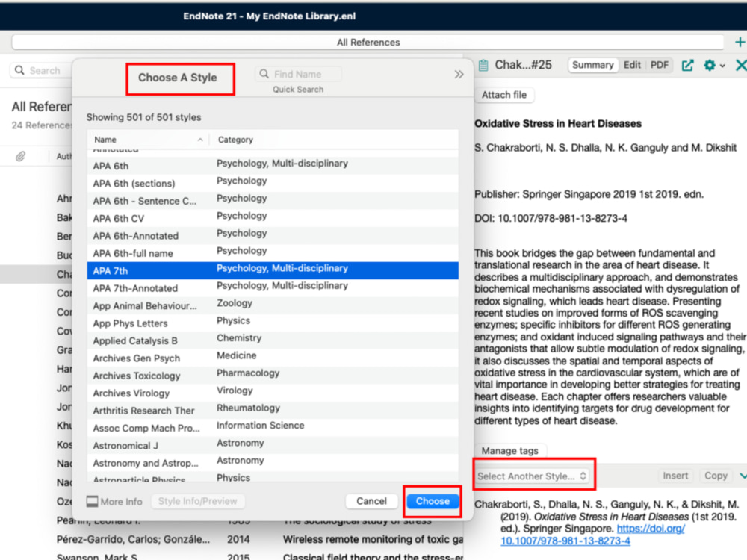Click the plus icon to add a new reference
This screenshot has height=560, width=747.
click(x=740, y=43)
